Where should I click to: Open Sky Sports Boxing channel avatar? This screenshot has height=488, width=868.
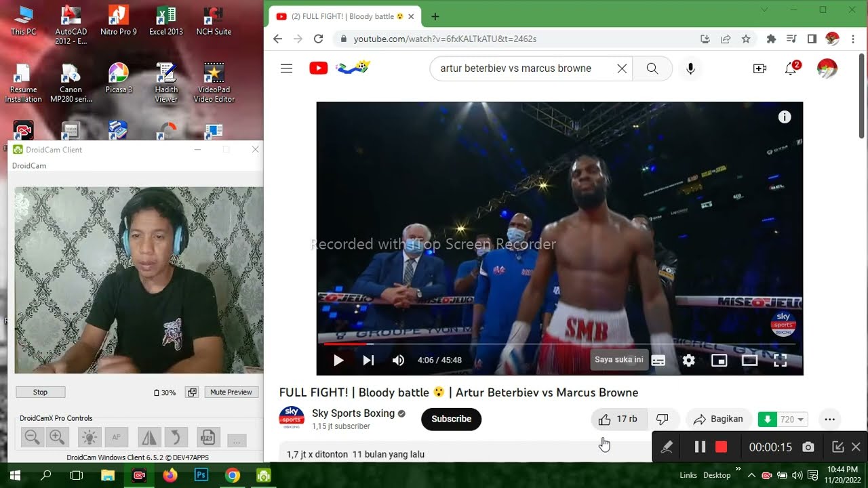(x=292, y=418)
